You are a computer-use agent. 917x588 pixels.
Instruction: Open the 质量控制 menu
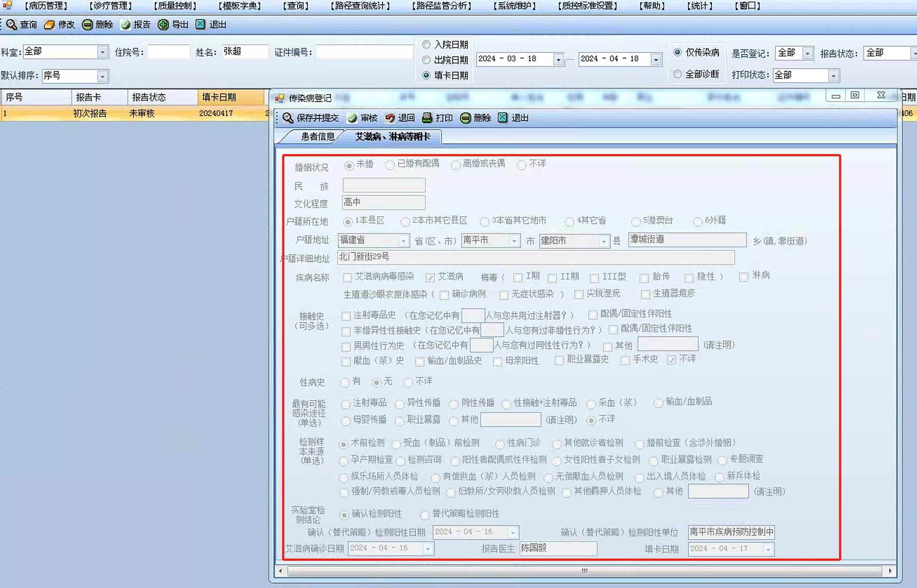(175, 6)
